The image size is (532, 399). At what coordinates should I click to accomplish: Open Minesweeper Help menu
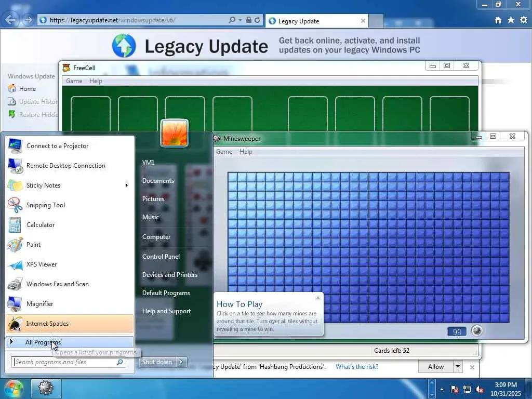pos(246,152)
